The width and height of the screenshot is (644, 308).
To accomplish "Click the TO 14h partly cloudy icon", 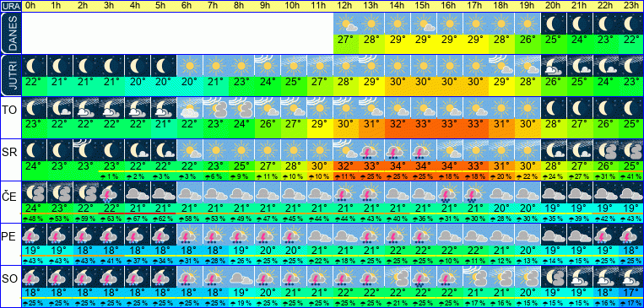I will point(398,108).
